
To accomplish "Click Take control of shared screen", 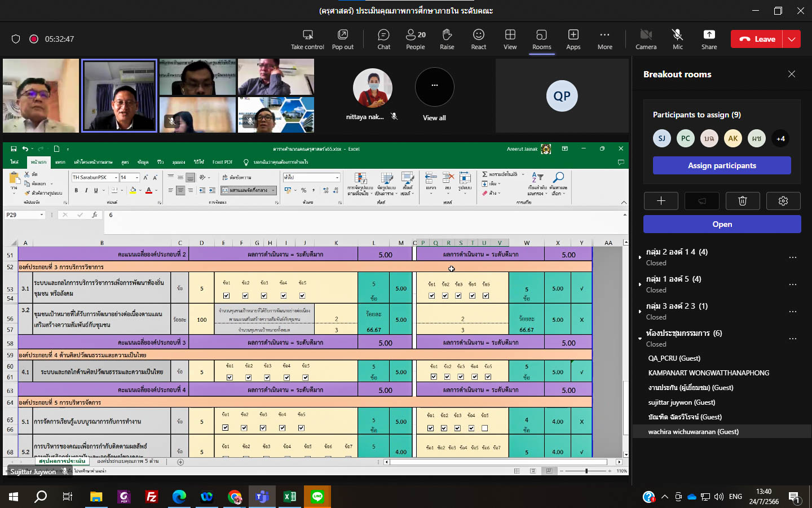I will (x=307, y=39).
